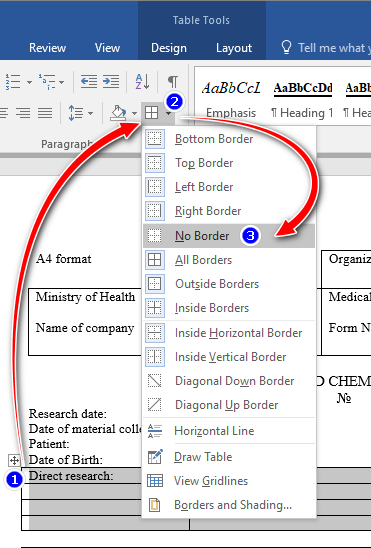Apply Inside Borders
The image size is (371, 548).
[229, 308]
